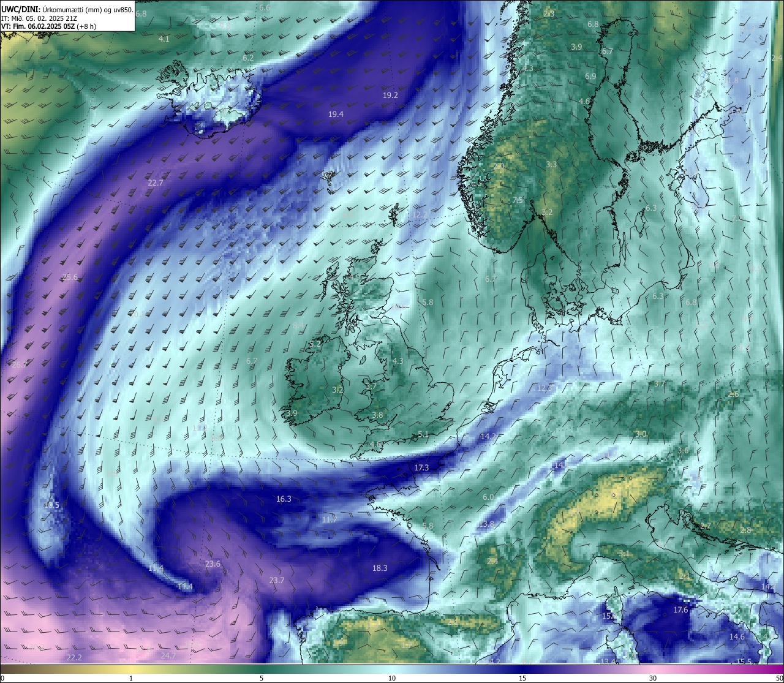
Task: Click the 6.6 value at the top
Action: [x=265, y=7]
